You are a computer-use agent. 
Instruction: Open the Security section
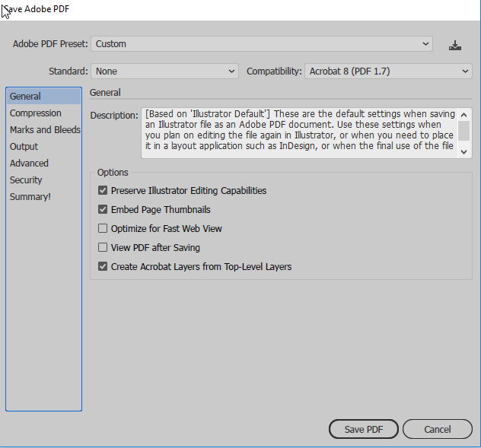pyautogui.click(x=43, y=180)
